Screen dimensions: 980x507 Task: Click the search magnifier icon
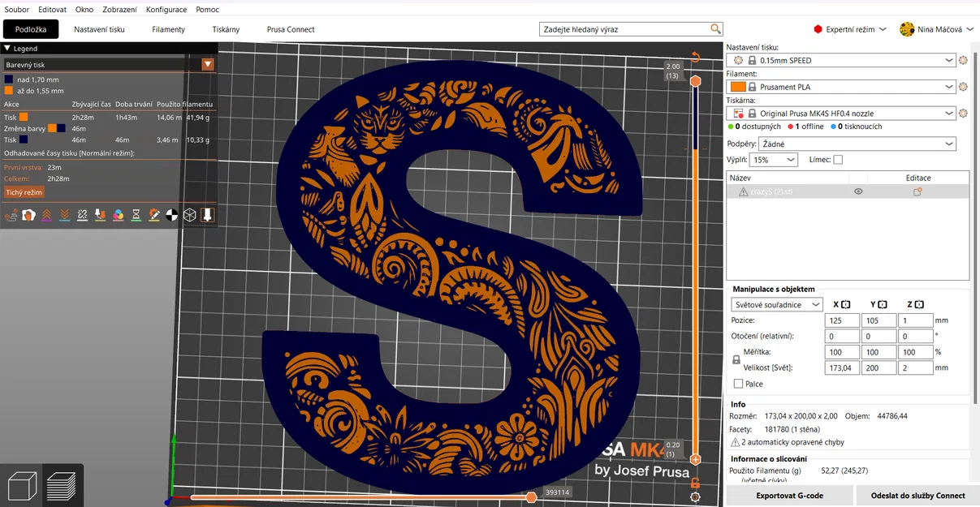(715, 29)
